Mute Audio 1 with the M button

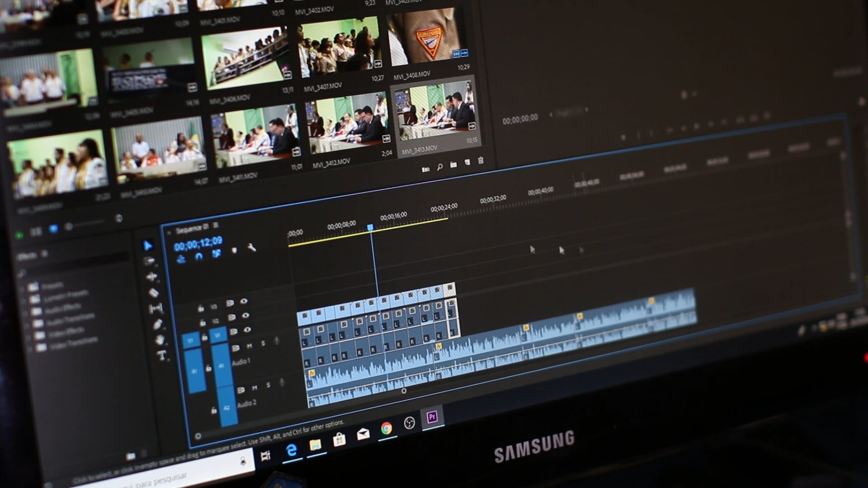pos(250,345)
